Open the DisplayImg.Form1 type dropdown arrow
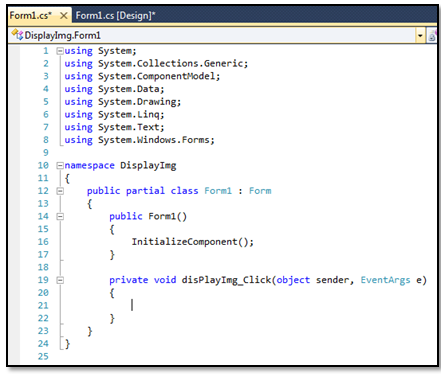Screen dimensions: 441x374 [x=420, y=35]
